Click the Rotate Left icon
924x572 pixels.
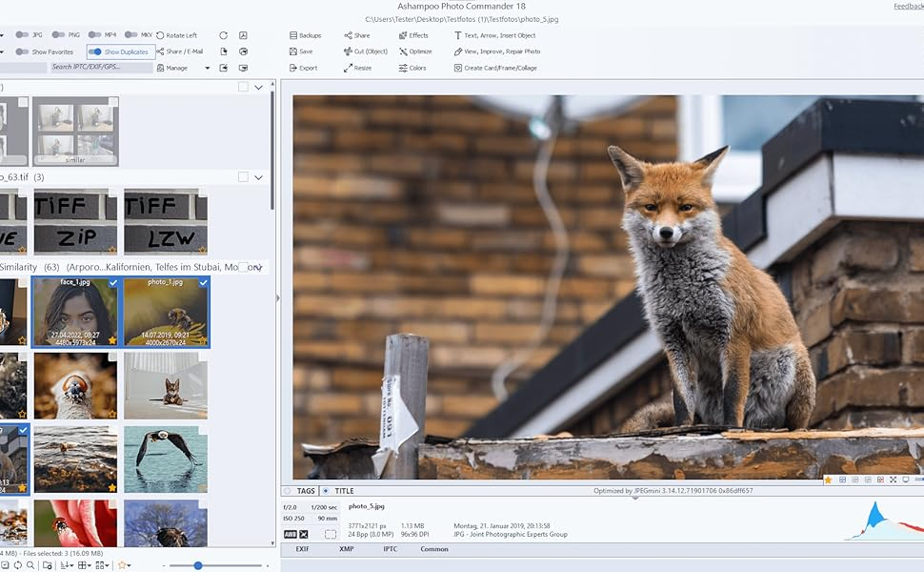159,35
